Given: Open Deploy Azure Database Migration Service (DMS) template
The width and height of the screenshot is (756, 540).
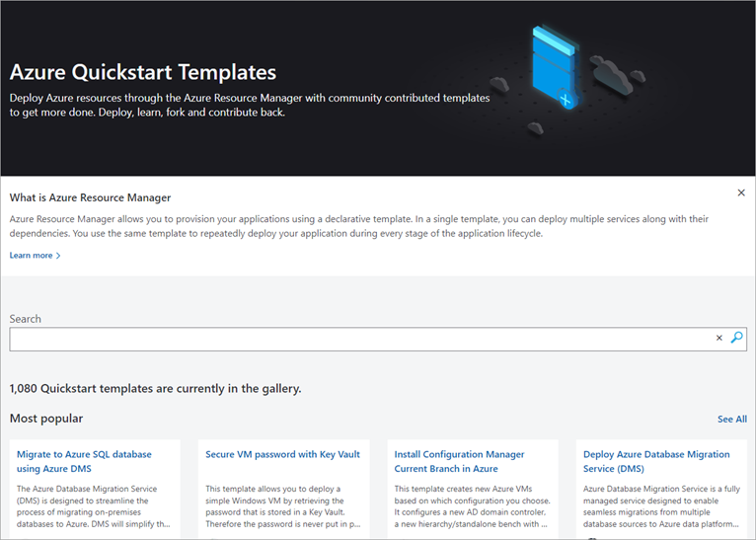Looking at the screenshot, I should point(656,461).
